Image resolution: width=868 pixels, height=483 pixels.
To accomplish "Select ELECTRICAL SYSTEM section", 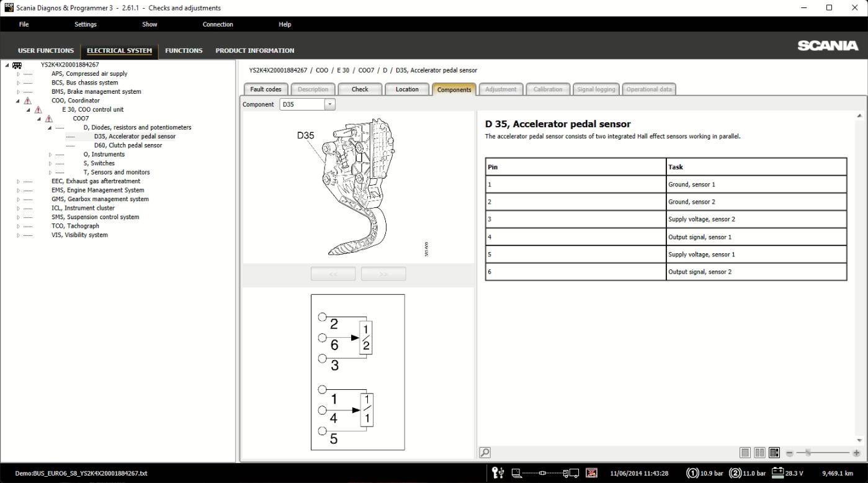I will (119, 51).
